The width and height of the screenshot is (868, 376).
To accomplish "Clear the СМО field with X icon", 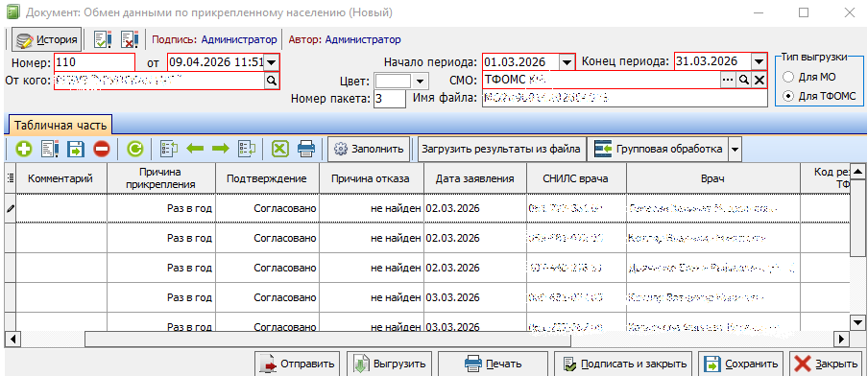I will (x=759, y=81).
